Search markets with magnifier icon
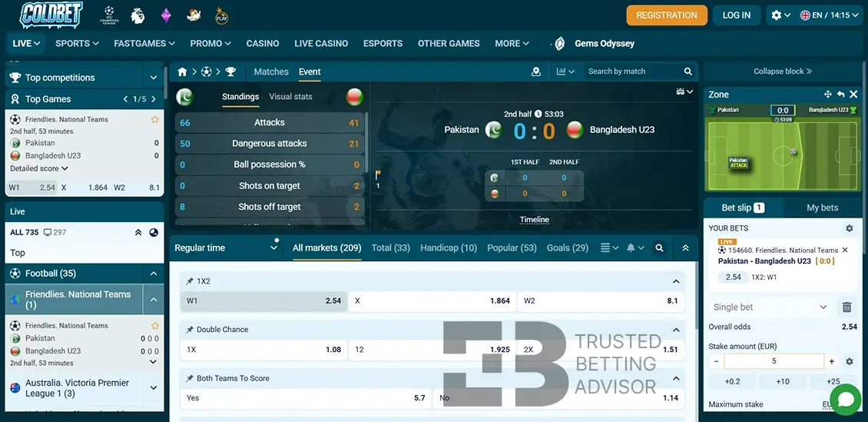868x422 pixels. click(x=659, y=248)
